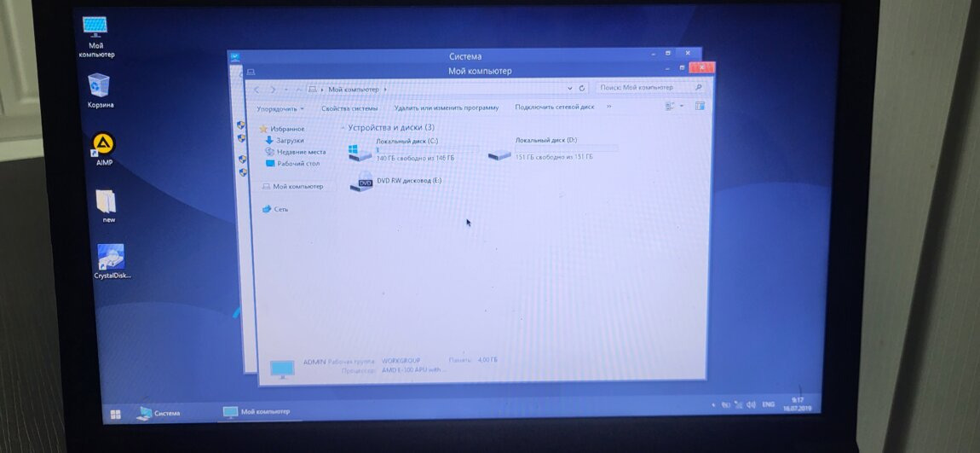The image size is (980, 453).
Task: Open the DVD RW drive (E:)
Action: 362,183
